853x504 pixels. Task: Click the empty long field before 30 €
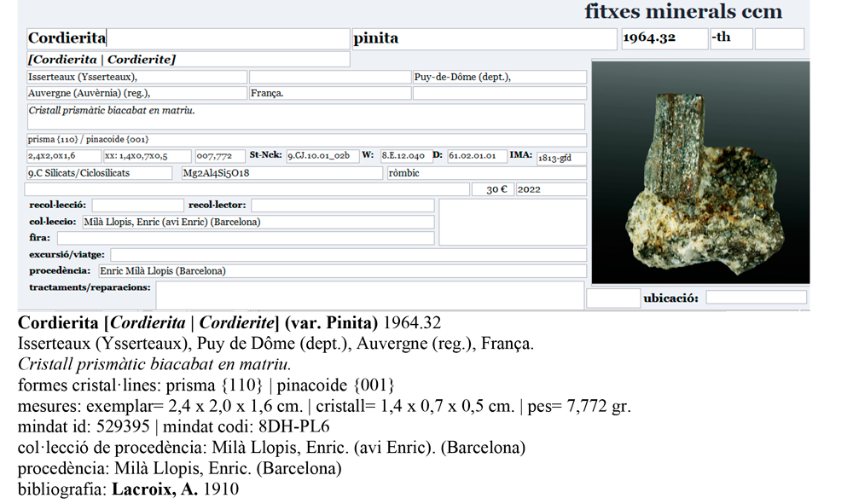pyautogui.click(x=247, y=189)
